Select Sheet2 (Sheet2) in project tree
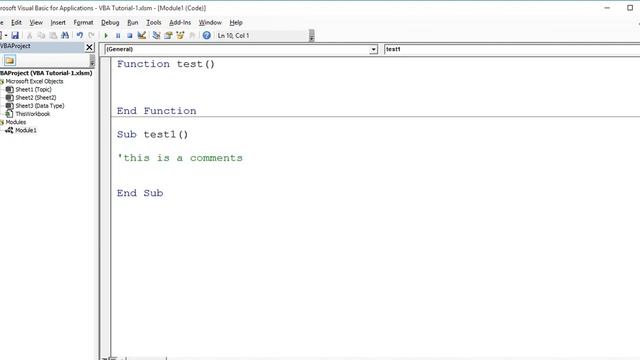This screenshot has width=640, height=360. coord(36,98)
